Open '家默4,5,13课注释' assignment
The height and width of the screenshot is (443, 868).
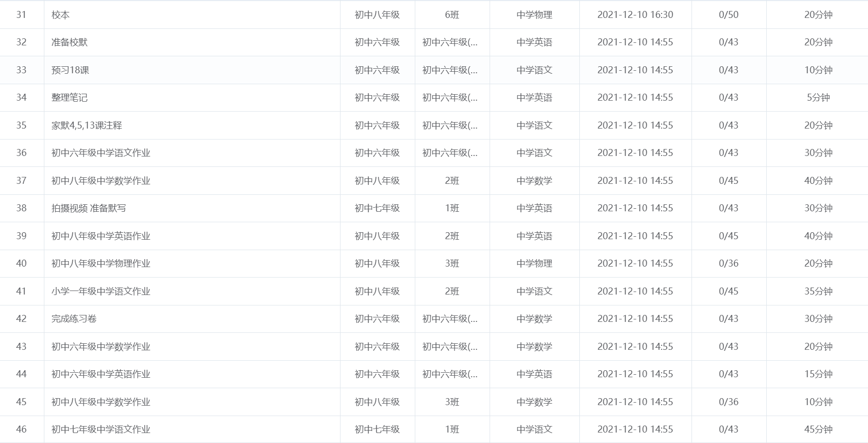[87, 126]
